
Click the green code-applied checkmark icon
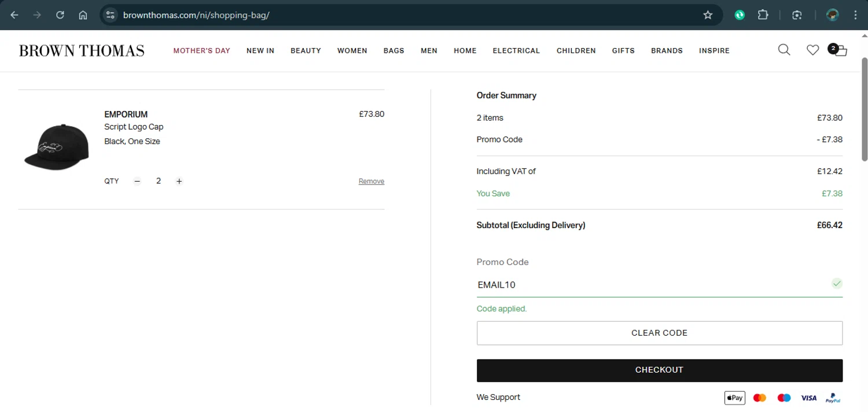(837, 284)
